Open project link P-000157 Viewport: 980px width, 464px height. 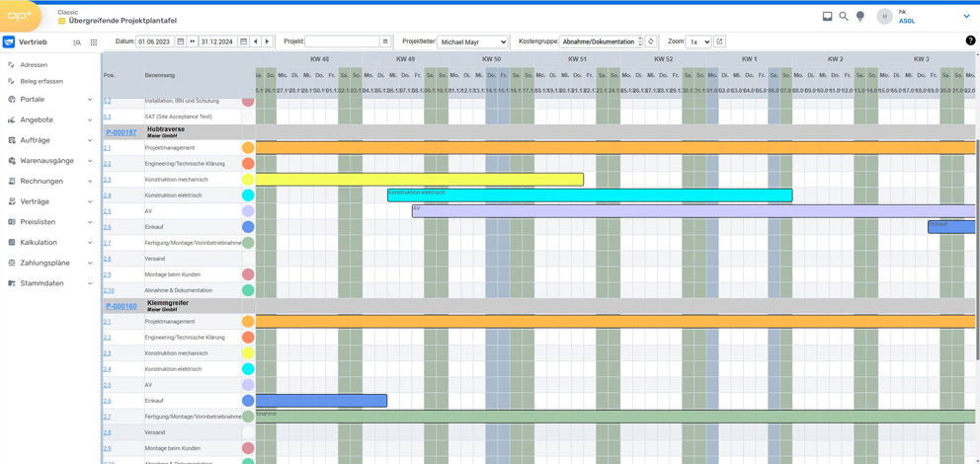(x=122, y=132)
